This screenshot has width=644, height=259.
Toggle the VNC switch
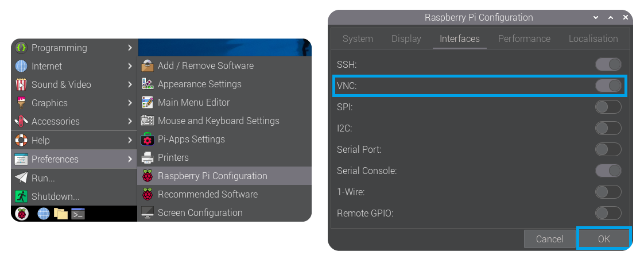pyautogui.click(x=608, y=86)
